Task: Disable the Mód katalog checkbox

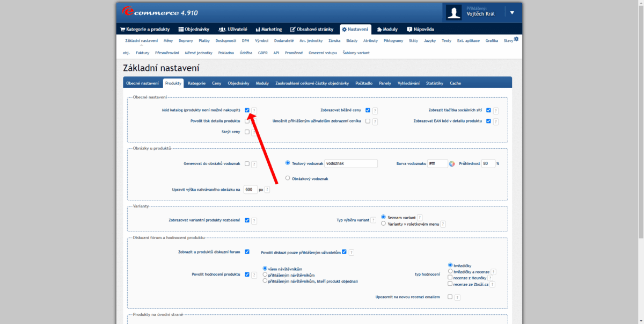Action: tap(247, 110)
